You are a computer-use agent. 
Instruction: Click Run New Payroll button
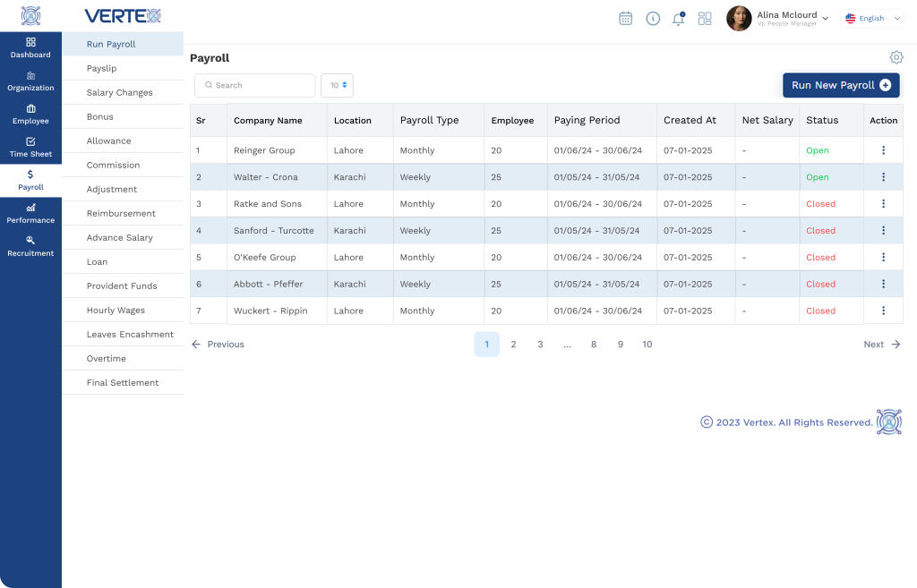(x=841, y=85)
